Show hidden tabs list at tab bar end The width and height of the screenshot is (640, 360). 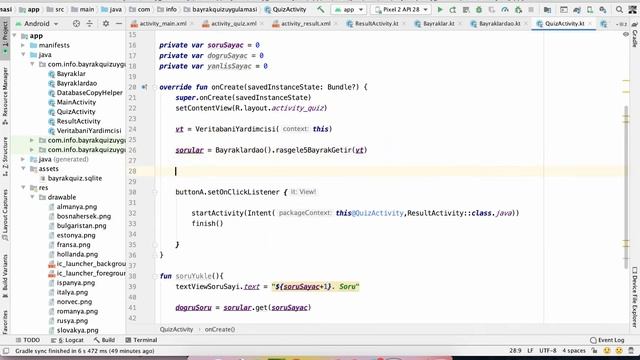[x=623, y=24]
